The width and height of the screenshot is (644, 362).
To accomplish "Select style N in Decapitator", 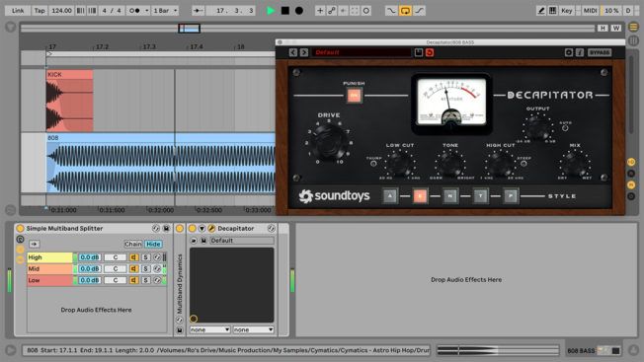I will [450, 196].
